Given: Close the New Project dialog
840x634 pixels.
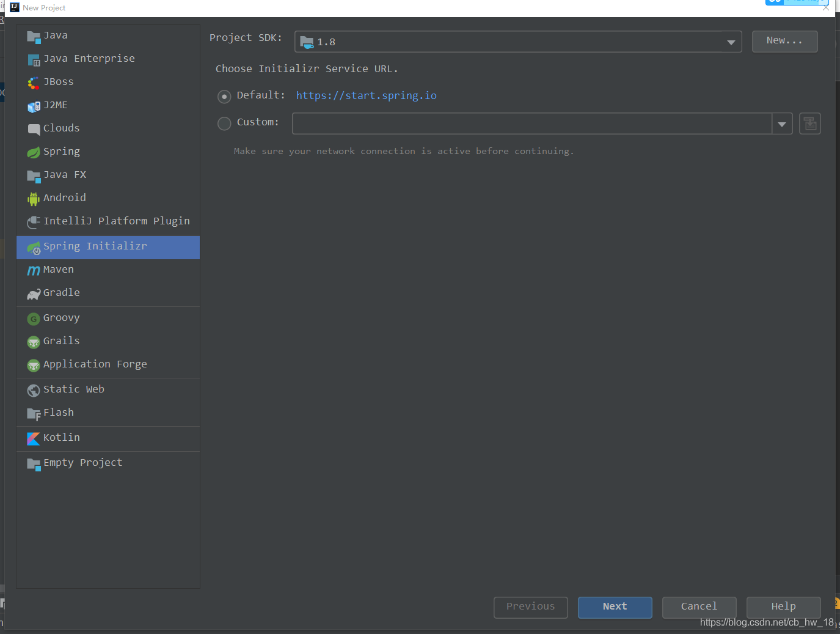Looking at the screenshot, I should point(826,7).
